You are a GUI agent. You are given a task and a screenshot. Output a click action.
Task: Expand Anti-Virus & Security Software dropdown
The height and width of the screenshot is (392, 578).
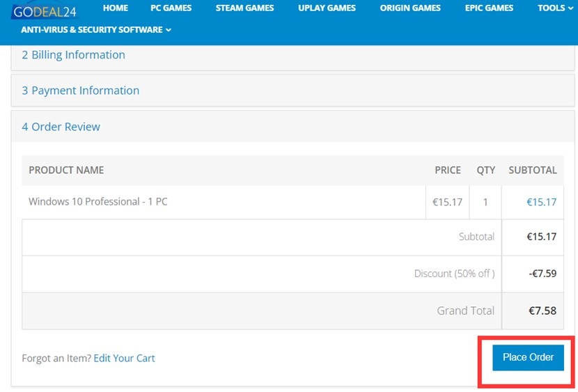click(96, 30)
